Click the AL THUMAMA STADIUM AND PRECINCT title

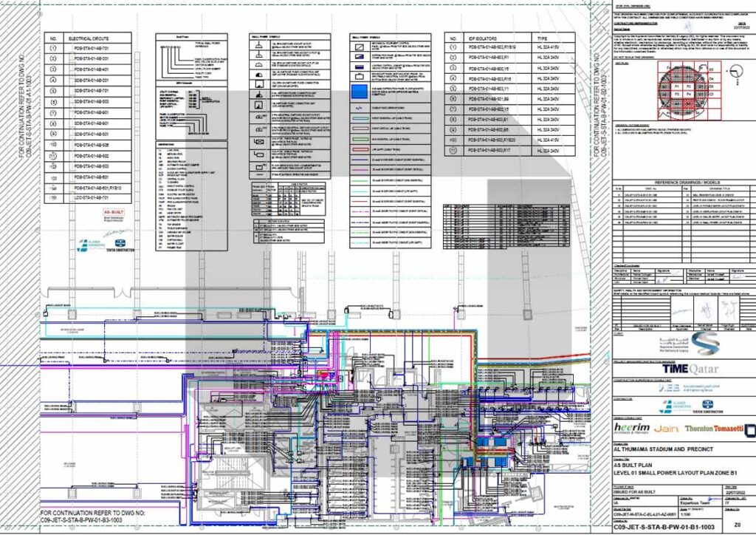pyautogui.click(x=664, y=448)
